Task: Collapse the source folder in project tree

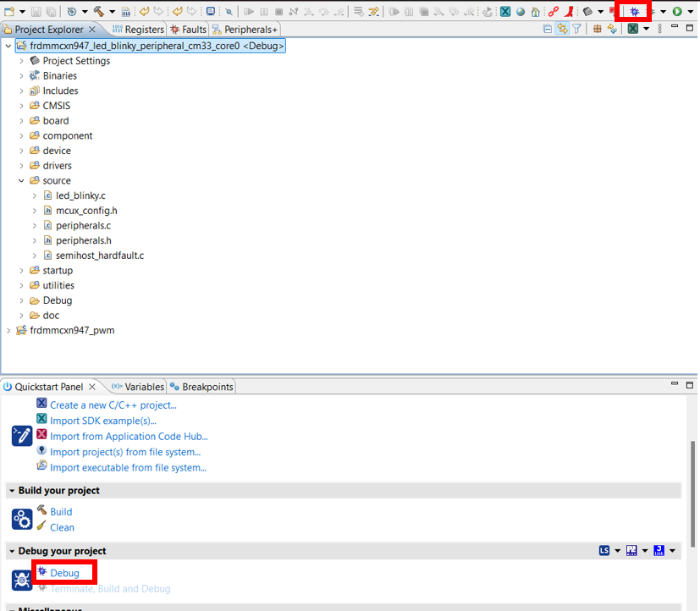Action: [x=22, y=180]
